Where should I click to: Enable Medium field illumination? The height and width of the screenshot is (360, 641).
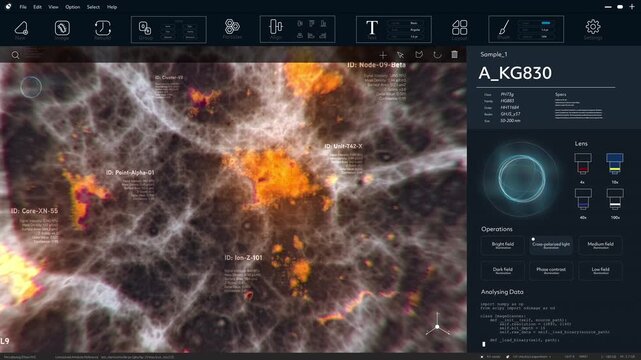click(x=601, y=245)
